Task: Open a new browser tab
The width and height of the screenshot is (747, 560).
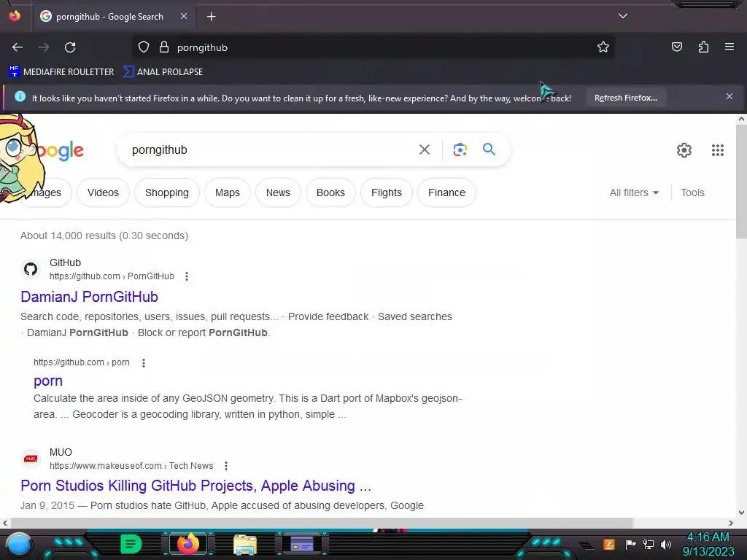Action: [211, 17]
